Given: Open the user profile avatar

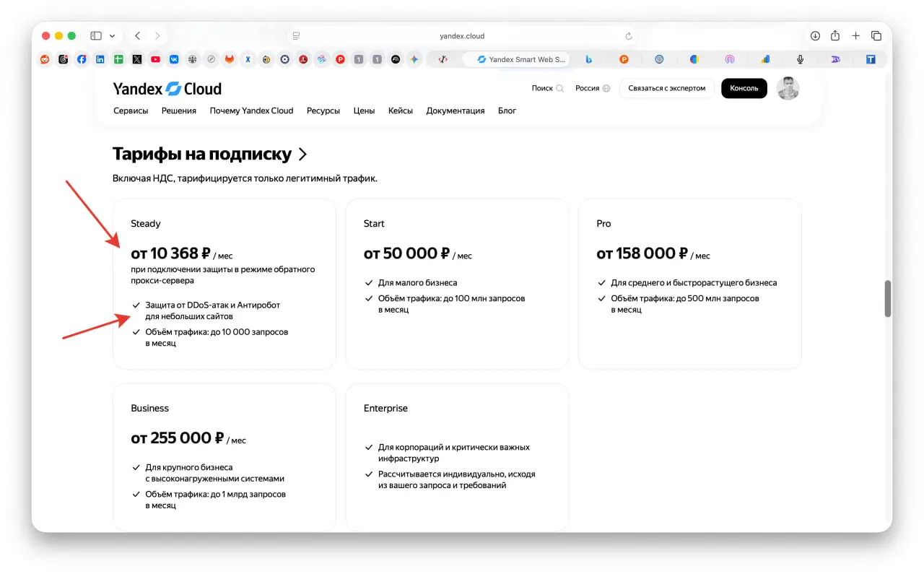Looking at the screenshot, I should pyautogui.click(x=788, y=88).
